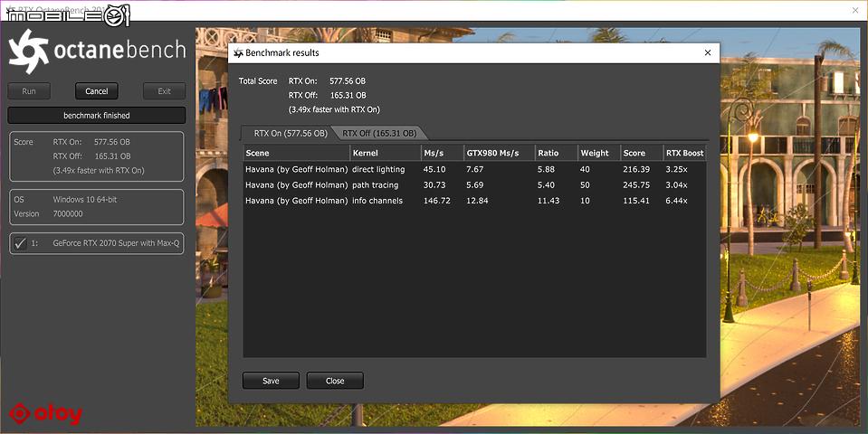
Task: Select the direct lighting kernel row
Action: pyautogui.click(x=474, y=169)
